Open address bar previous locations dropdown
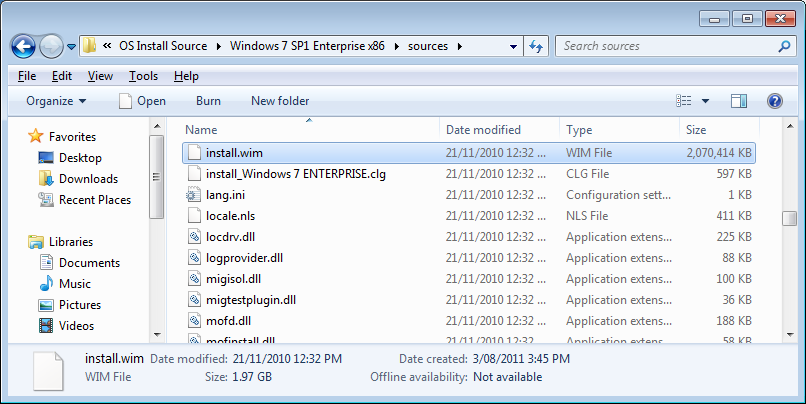Viewport: 806px width, 404px height. pyautogui.click(x=513, y=47)
